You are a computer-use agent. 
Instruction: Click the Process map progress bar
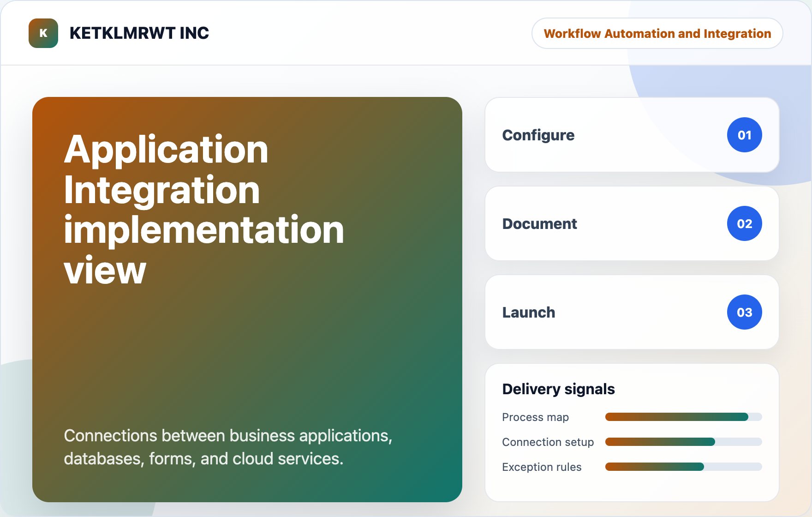point(684,417)
